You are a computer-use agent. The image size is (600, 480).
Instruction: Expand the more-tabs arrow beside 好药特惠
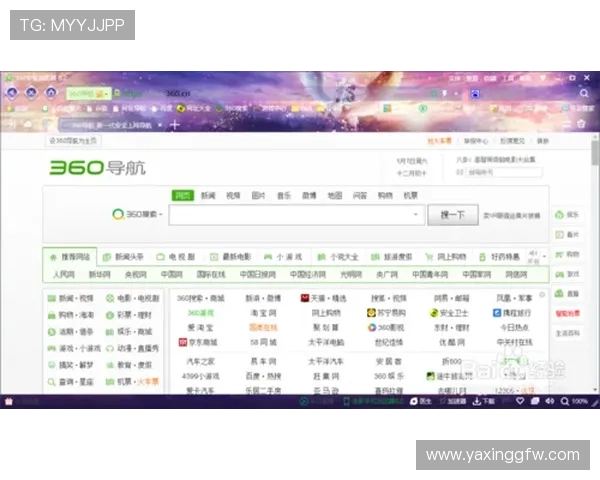pos(544,256)
